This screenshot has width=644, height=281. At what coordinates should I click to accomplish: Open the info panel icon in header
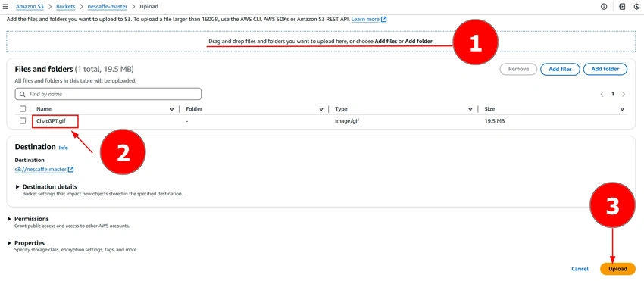coord(604,7)
